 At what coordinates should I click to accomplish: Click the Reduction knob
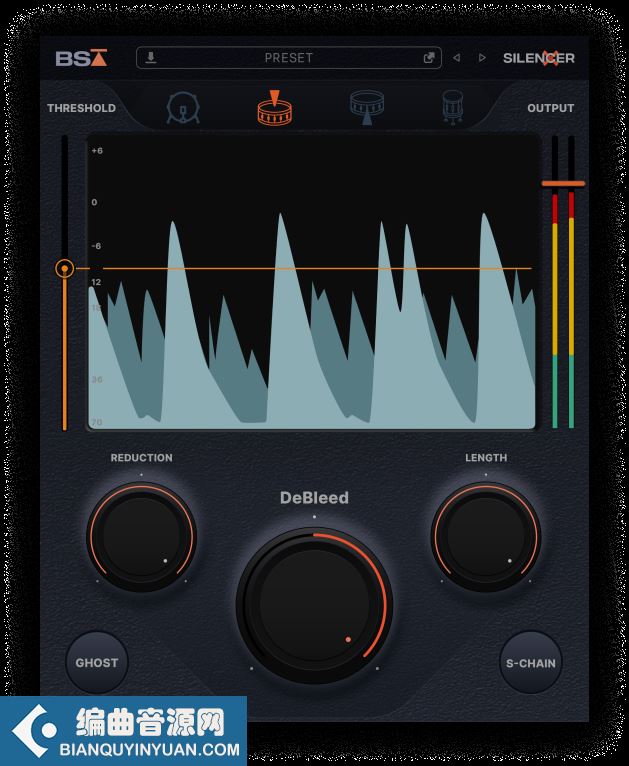(142, 536)
